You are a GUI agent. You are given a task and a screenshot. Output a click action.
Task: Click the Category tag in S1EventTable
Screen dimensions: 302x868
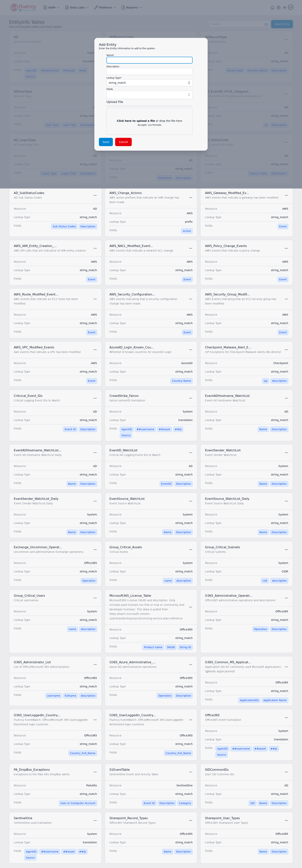[185, 803]
